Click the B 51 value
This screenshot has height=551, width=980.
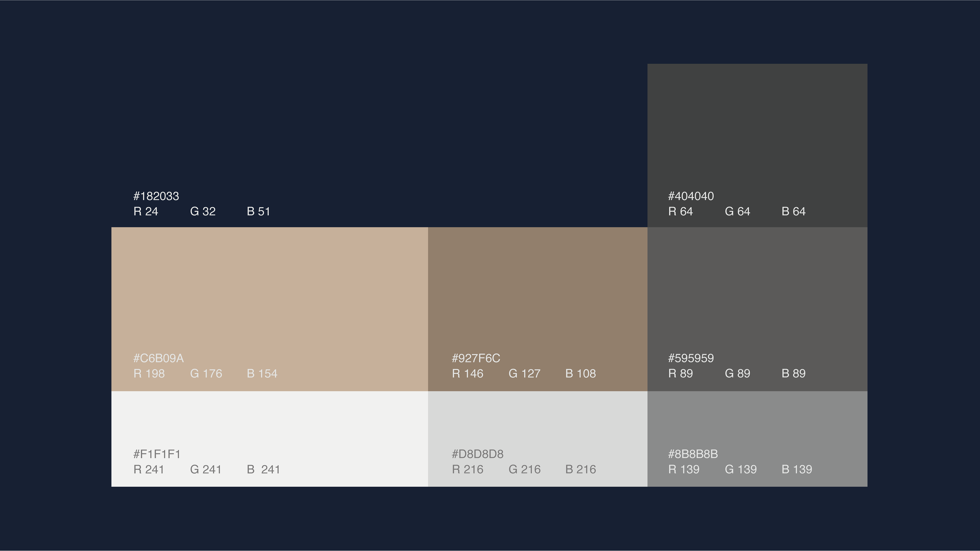pos(258,211)
